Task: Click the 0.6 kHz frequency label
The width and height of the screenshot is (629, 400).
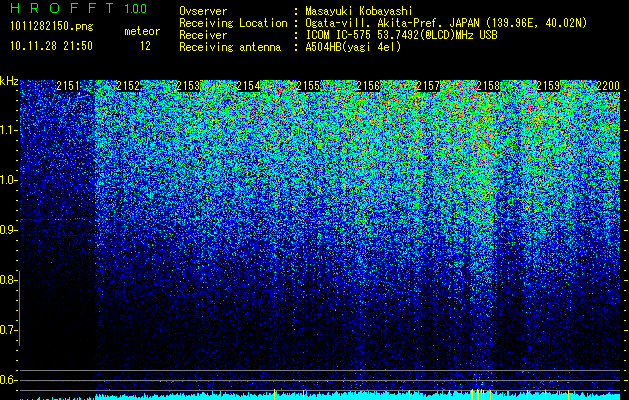Action: (8, 380)
